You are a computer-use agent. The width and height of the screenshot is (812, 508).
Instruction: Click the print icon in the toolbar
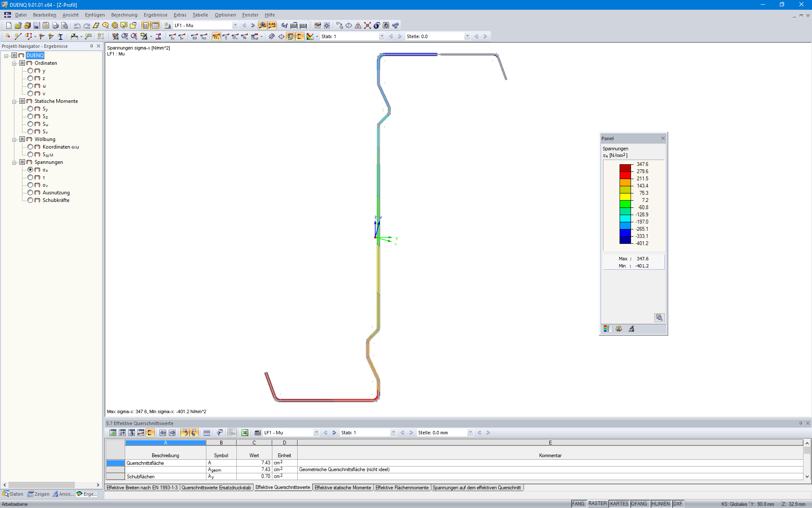(55, 25)
